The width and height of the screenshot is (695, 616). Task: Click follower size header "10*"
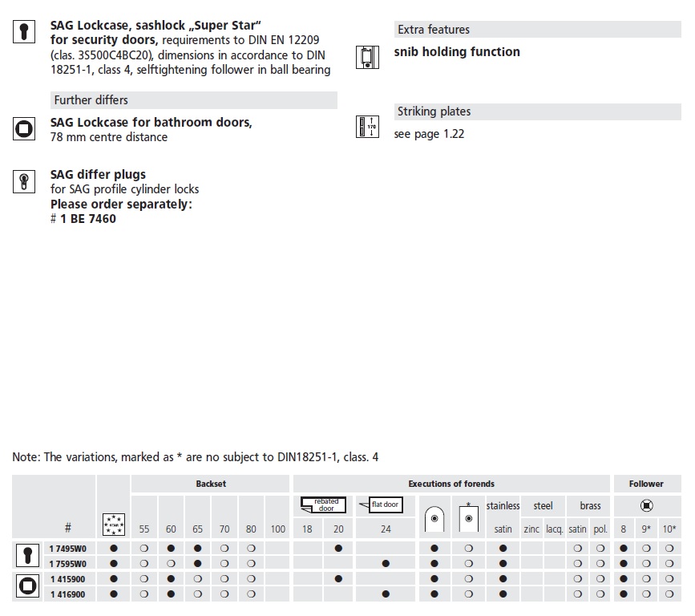(x=669, y=529)
